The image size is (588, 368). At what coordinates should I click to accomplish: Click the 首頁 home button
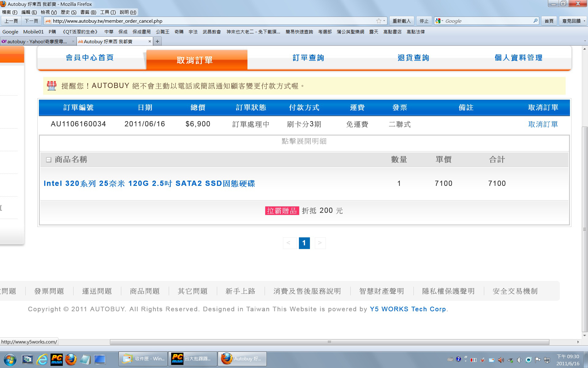click(549, 21)
